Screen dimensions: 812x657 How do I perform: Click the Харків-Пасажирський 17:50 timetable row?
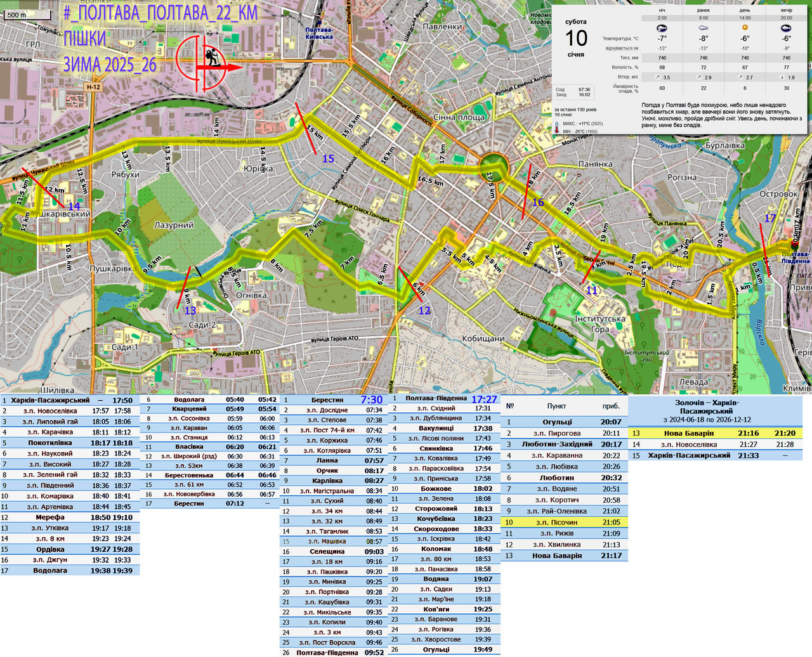click(x=70, y=400)
